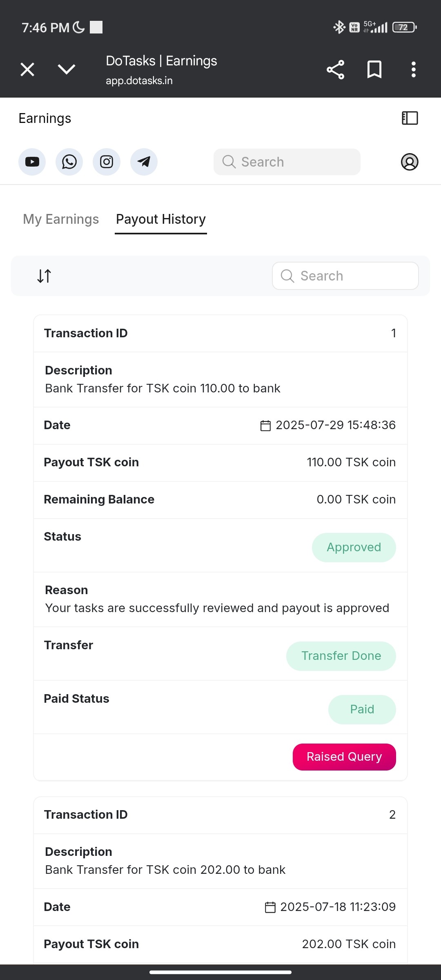
Task: Tap the Telegram icon
Action: tap(144, 162)
